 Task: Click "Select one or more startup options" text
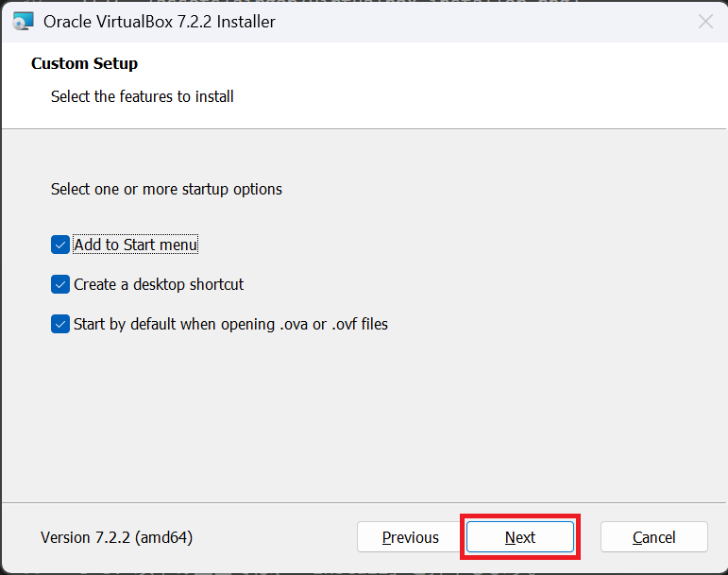(166, 189)
